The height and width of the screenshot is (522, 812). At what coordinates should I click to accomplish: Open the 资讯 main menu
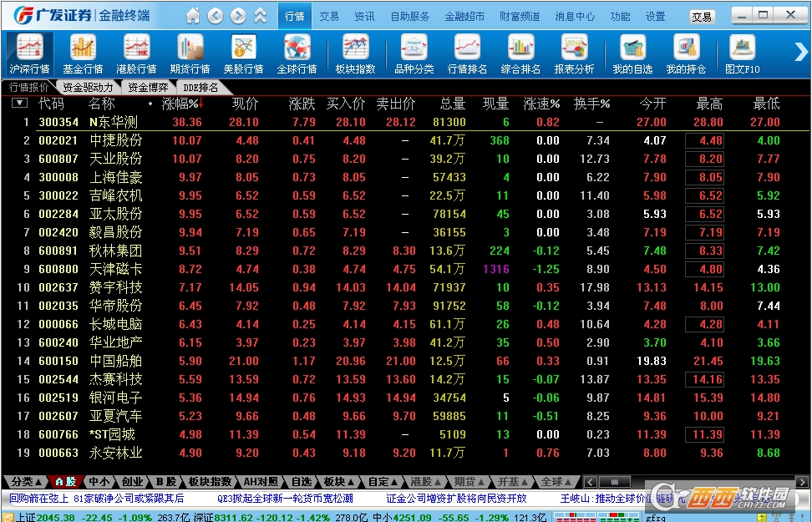click(364, 16)
